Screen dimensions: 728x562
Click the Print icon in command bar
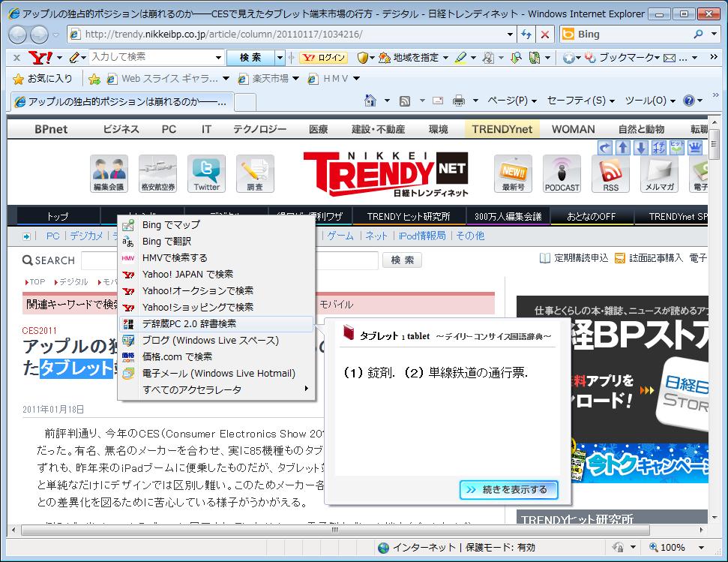[x=459, y=101]
